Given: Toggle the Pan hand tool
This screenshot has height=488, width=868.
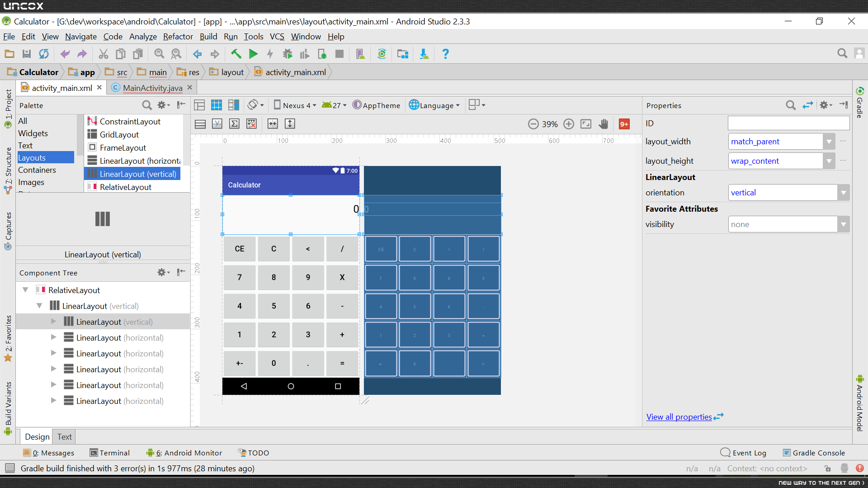Looking at the screenshot, I should 603,124.
